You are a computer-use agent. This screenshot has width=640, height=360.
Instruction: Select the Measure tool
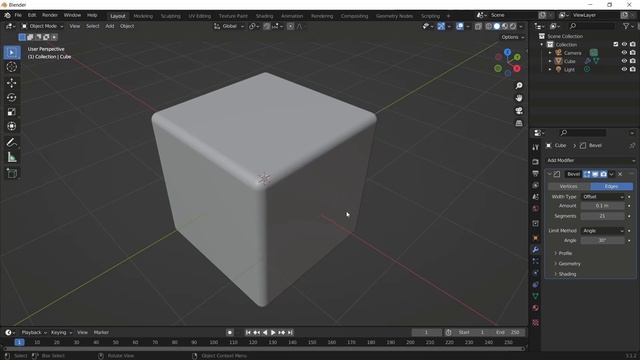tap(11, 157)
